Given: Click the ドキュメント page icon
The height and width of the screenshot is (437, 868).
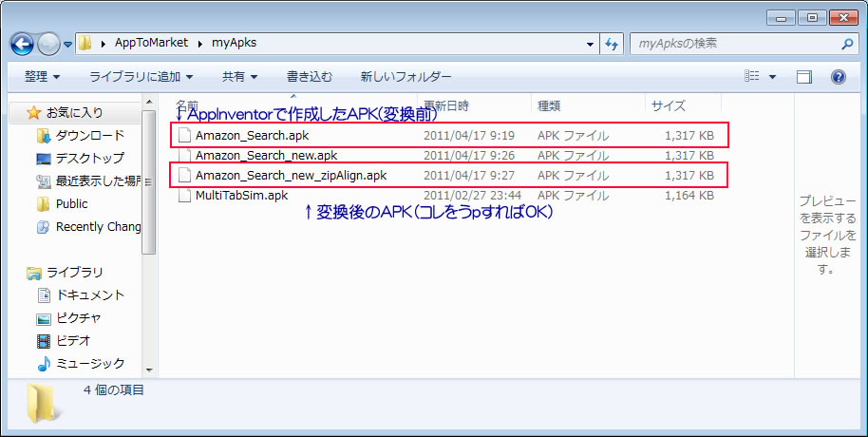Looking at the screenshot, I should click(43, 295).
